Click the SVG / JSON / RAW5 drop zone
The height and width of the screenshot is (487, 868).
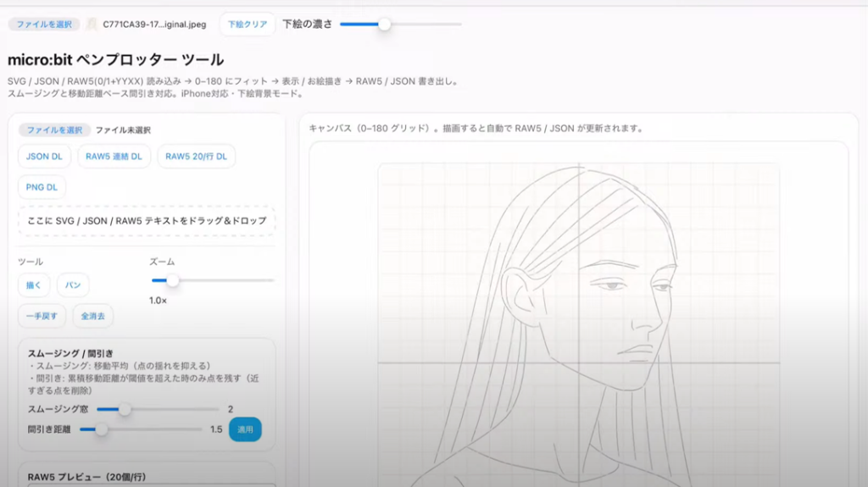(x=147, y=221)
